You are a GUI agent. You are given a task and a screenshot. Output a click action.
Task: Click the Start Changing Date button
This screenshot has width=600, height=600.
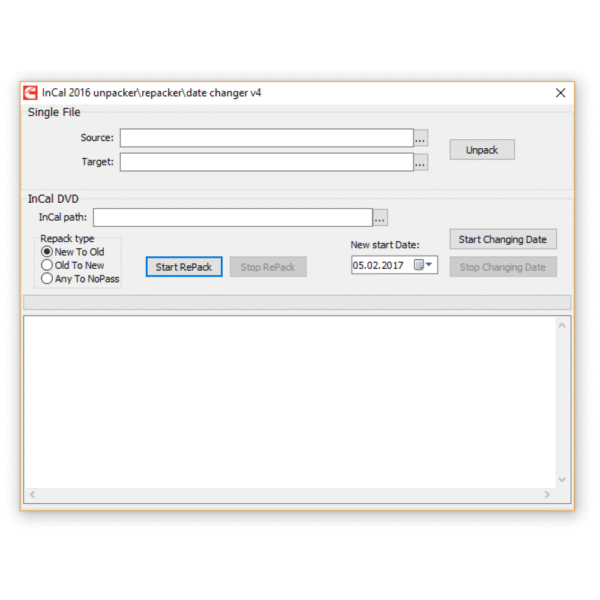[x=503, y=240]
